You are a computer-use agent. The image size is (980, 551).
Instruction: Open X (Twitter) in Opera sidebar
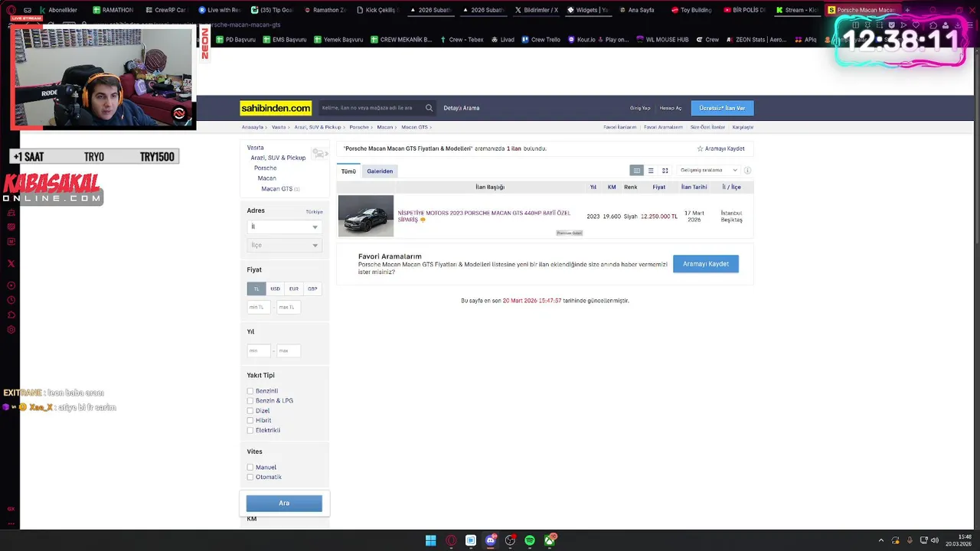pyautogui.click(x=11, y=263)
